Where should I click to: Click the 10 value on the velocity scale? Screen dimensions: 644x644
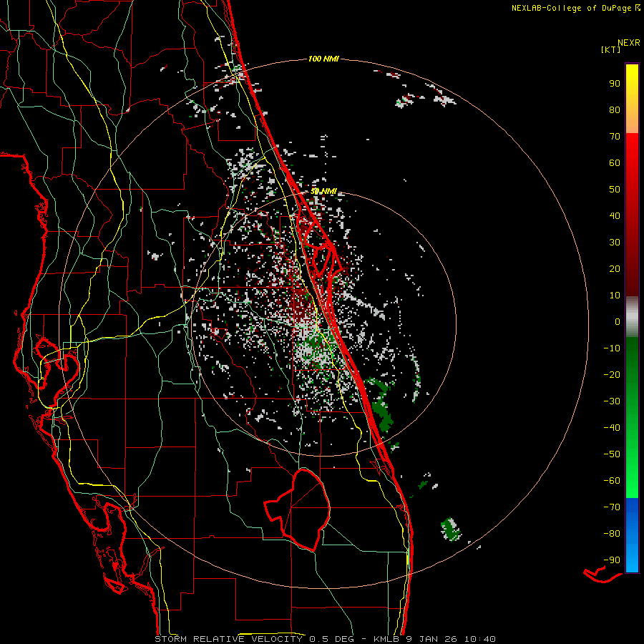point(615,296)
